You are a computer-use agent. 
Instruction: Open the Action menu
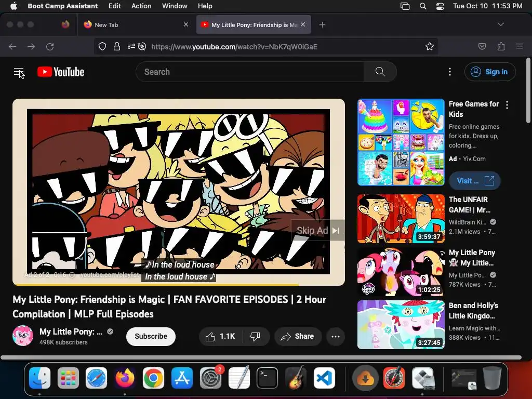141,6
